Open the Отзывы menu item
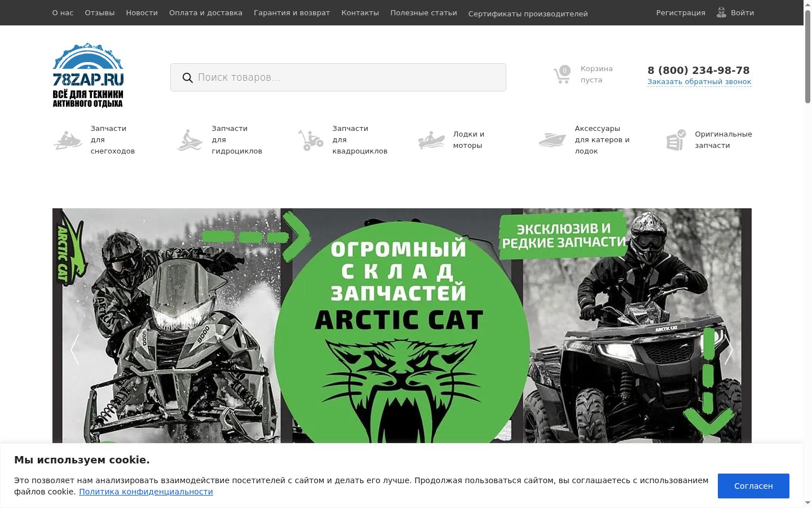 tap(100, 12)
